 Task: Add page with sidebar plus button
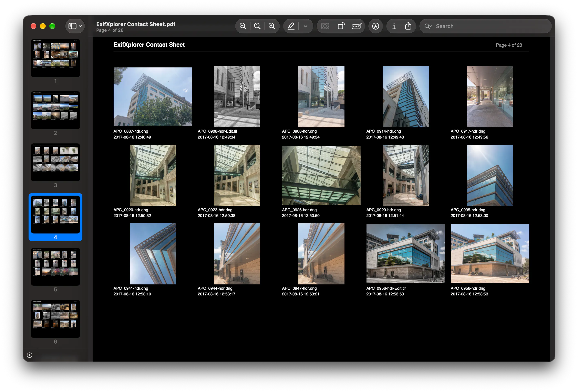30,355
